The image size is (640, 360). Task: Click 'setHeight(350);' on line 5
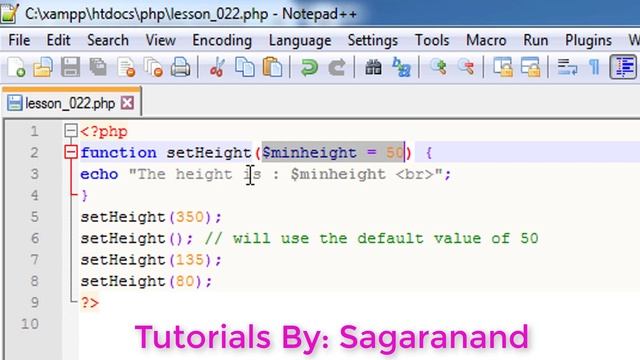click(x=151, y=217)
